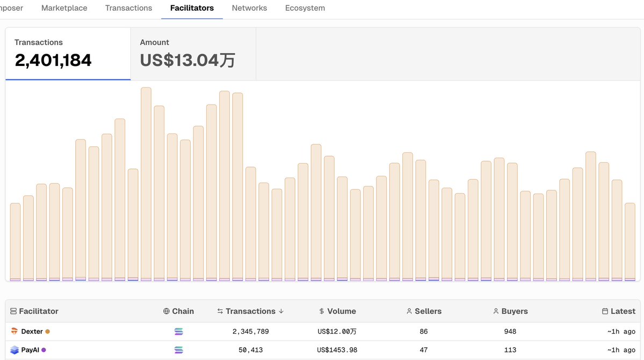Open the Dexter facilitator link
The height and width of the screenshot is (360, 644).
[x=32, y=332]
